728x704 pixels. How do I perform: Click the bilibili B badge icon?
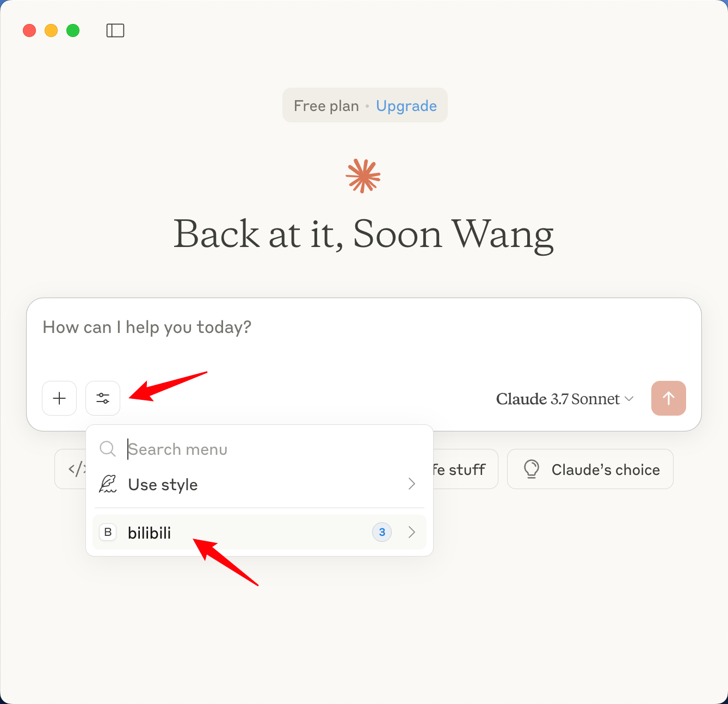pos(108,532)
